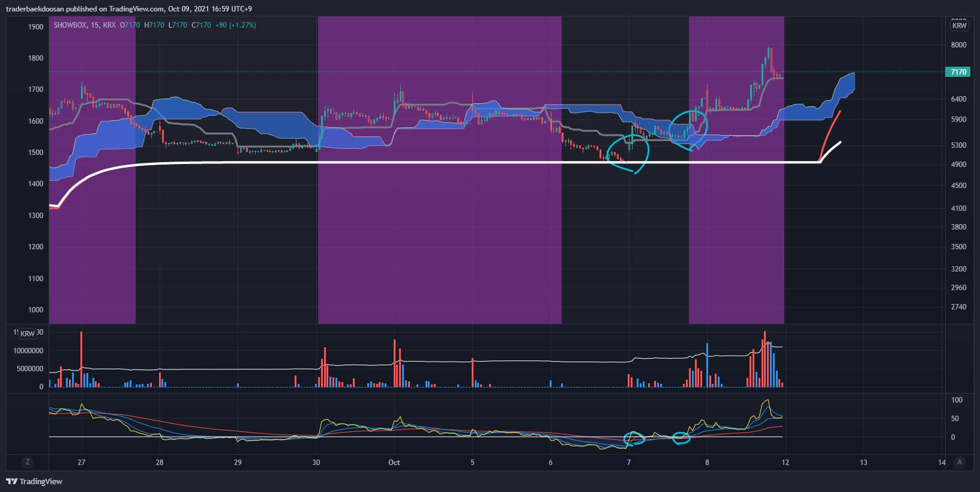Viewport: 980px width, 492px height.
Task: Click the 7 date label on time axis
Action: [x=629, y=462]
